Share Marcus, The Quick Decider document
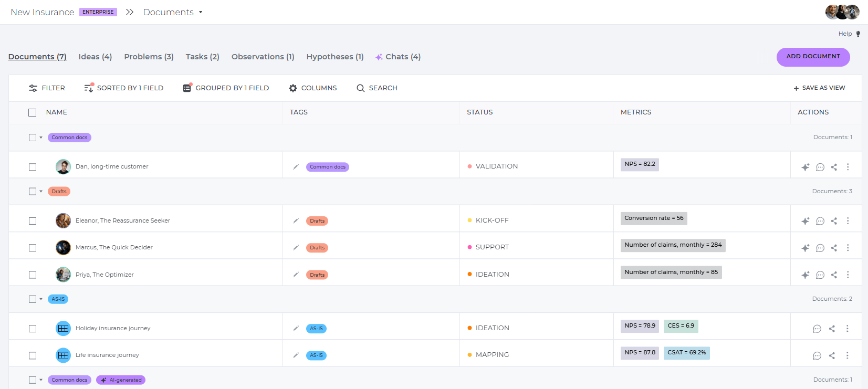This screenshot has width=868, height=389. (834, 248)
